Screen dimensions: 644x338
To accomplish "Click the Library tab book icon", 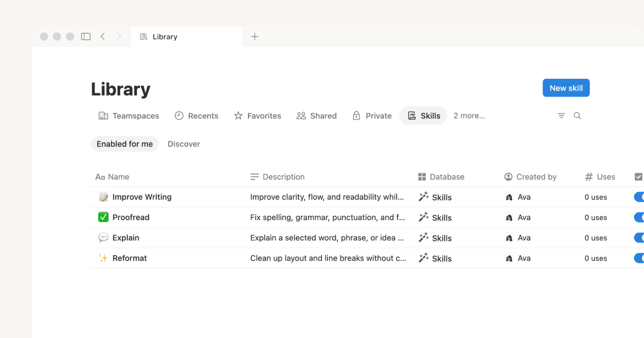I will pos(143,36).
